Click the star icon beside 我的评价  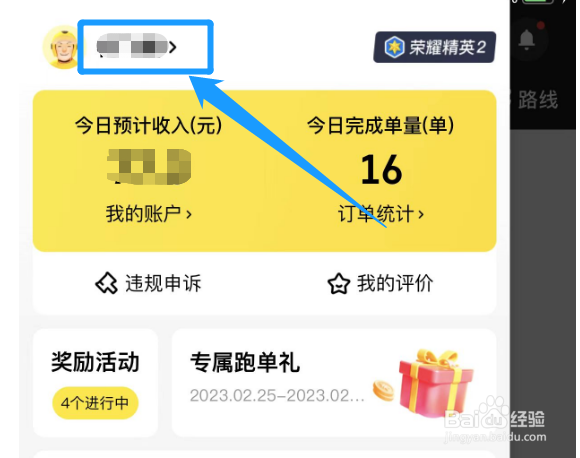338,284
